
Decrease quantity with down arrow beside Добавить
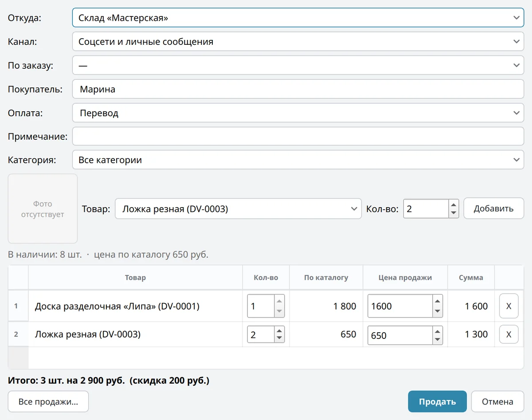(x=454, y=213)
